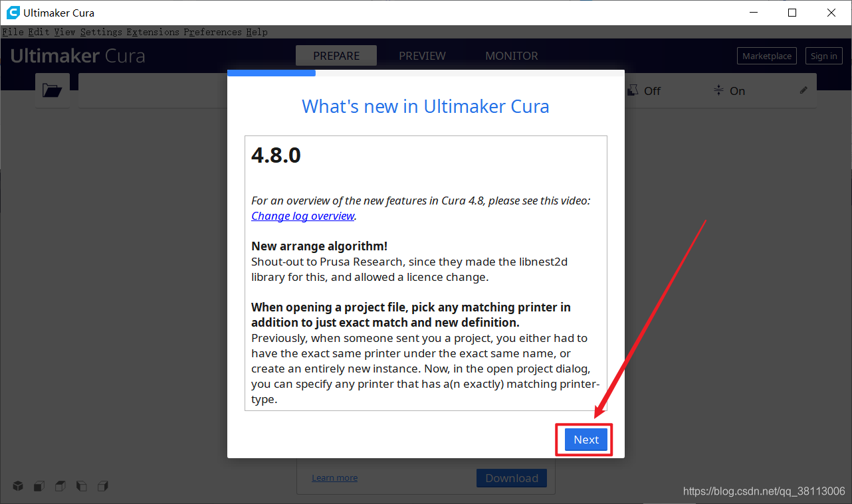The width and height of the screenshot is (852, 504).
Task: Click the Open File folder icon
Action: tap(52, 90)
